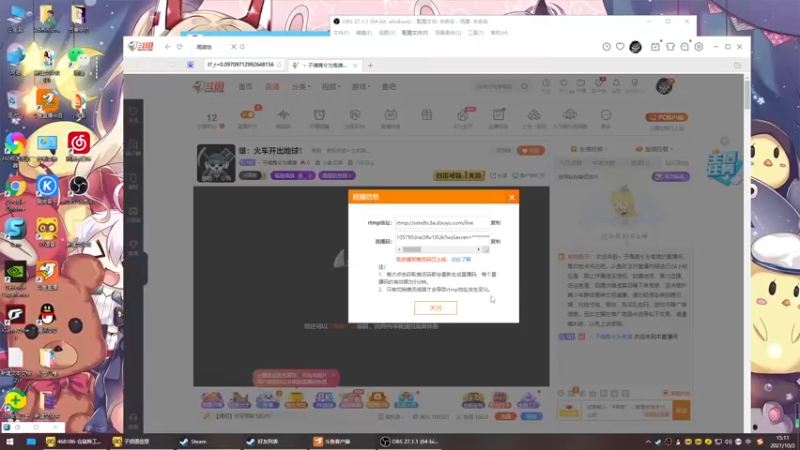
Task: Open the more ellipsis icon in streamer toolbar
Action: point(606,115)
